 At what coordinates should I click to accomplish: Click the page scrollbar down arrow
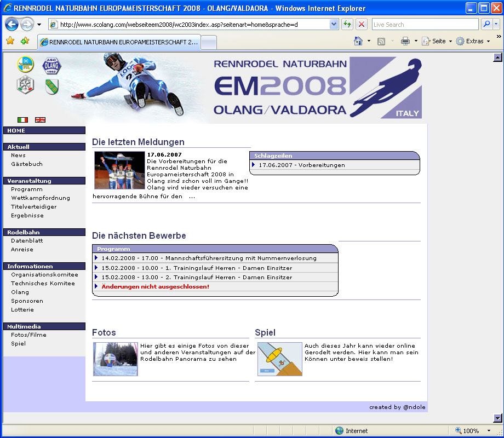click(497, 418)
